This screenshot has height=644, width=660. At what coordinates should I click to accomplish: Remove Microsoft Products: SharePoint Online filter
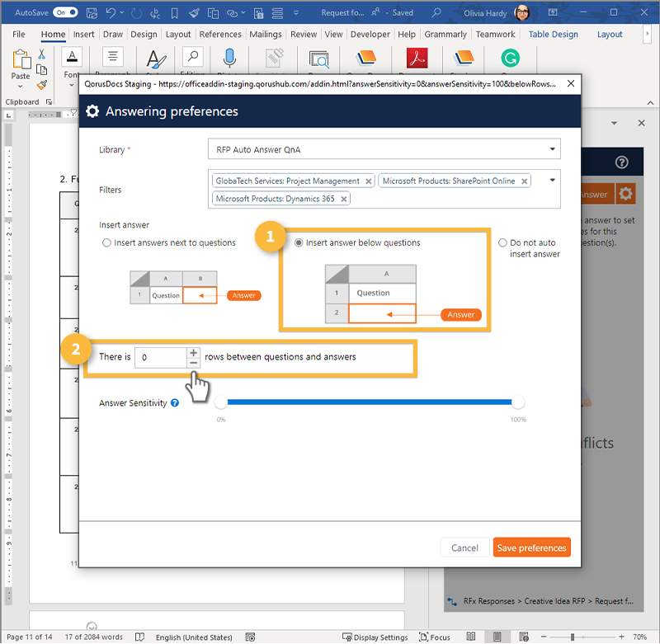524,181
